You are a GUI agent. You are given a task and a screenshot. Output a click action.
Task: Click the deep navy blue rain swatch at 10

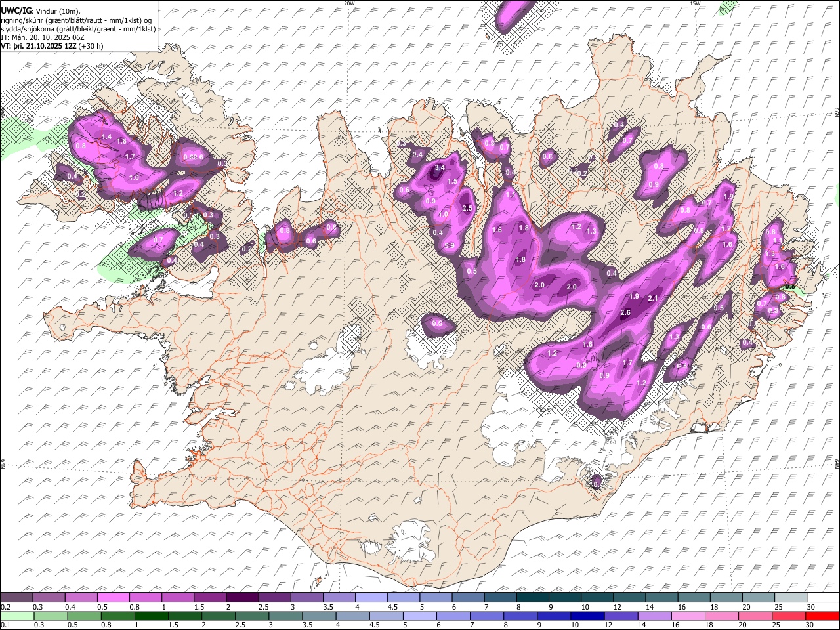point(587,616)
